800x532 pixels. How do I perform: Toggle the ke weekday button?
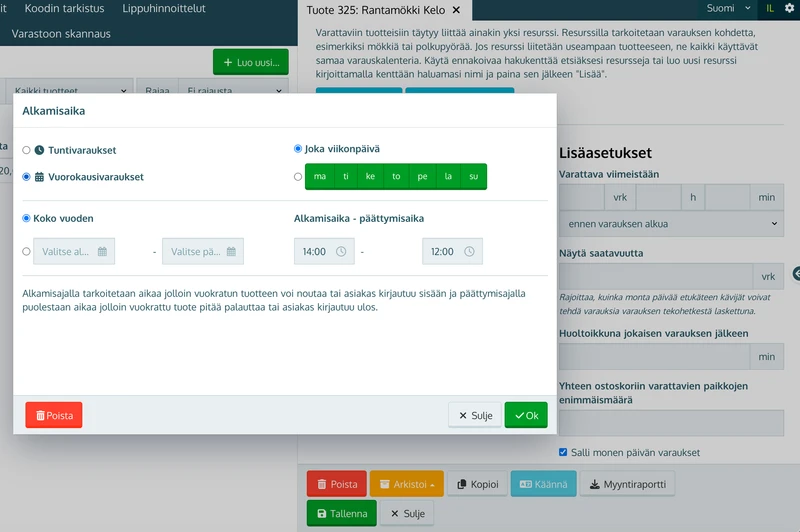370,176
